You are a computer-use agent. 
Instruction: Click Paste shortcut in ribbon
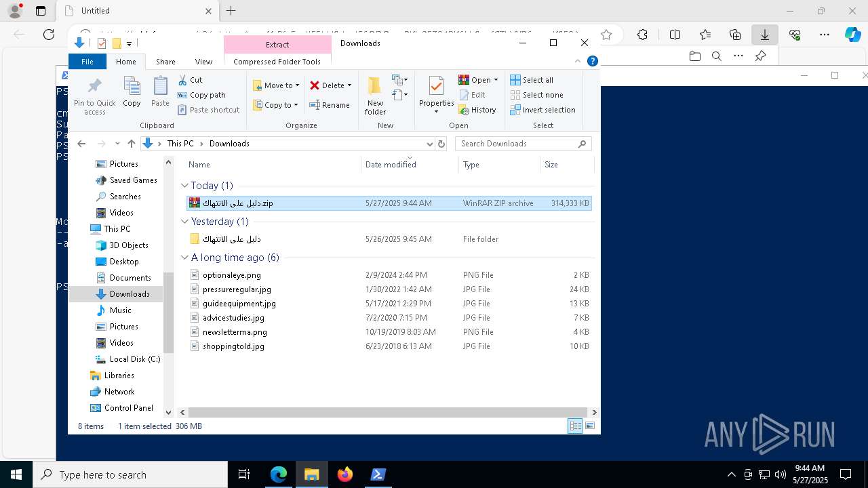click(208, 110)
